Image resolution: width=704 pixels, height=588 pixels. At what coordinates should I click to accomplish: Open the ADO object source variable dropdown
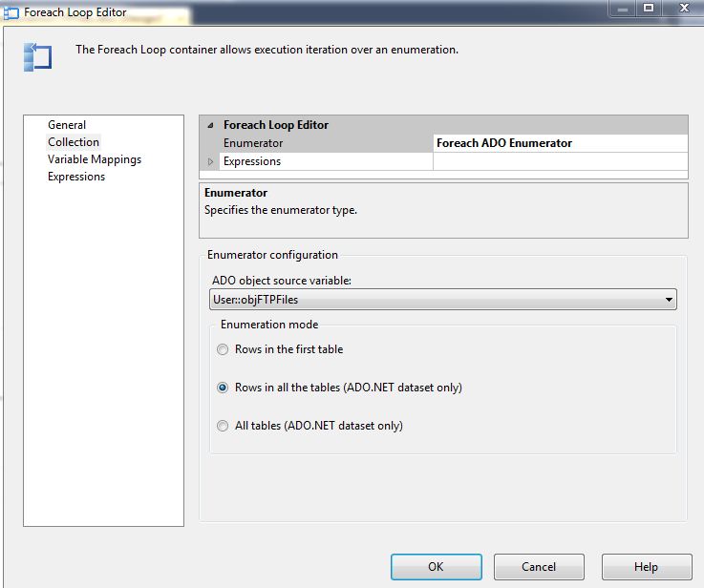(668, 300)
